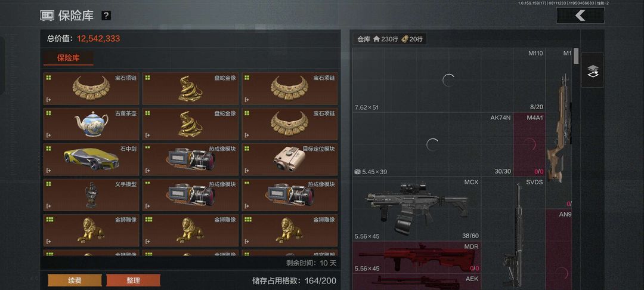Select the first 盘蛇金像 golden snake statue
The height and width of the screenshot is (290, 644).
coord(190,89)
